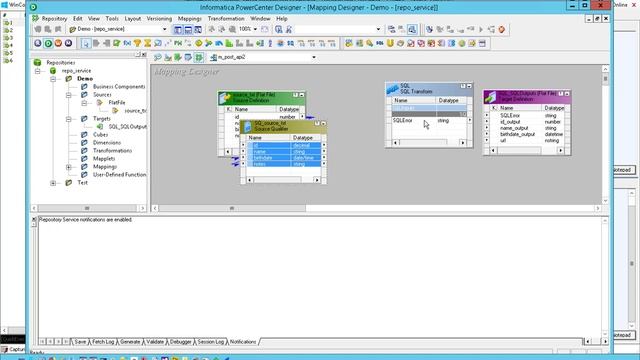Collapse the Sources tree node

pos(69,95)
